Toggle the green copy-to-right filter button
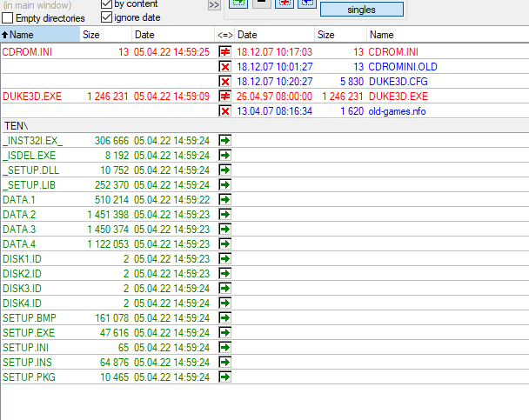This screenshot has width=529, height=420. (238, 3)
